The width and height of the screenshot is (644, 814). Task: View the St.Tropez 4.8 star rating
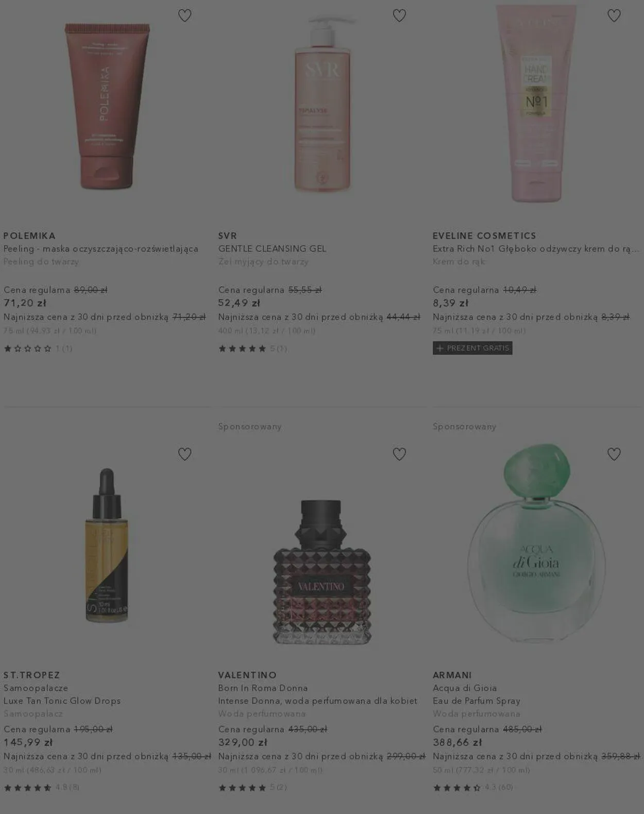(41, 787)
